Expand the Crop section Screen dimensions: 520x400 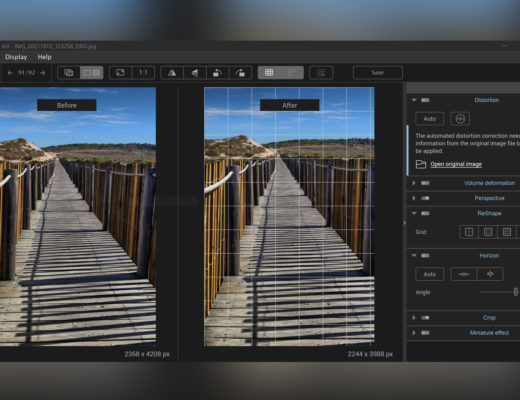(414, 318)
